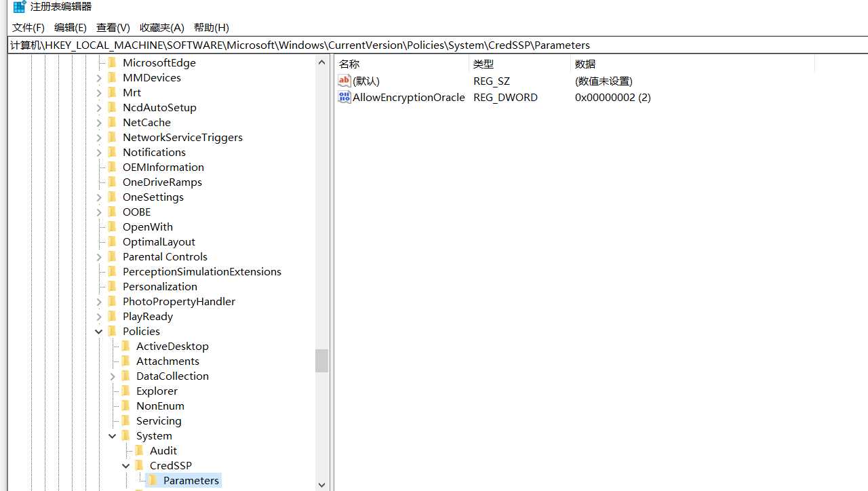
Task: Click the OEMInformation folder icon
Action: click(x=113, y=167)
